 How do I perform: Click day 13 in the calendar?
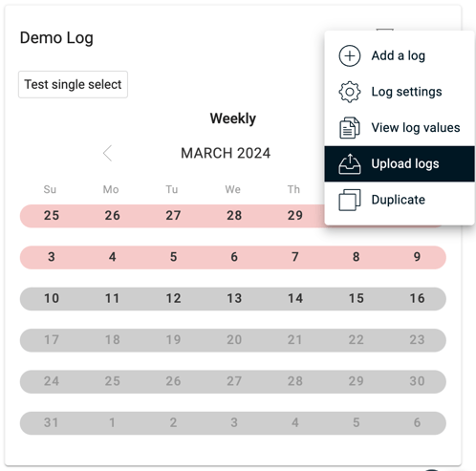234,299
